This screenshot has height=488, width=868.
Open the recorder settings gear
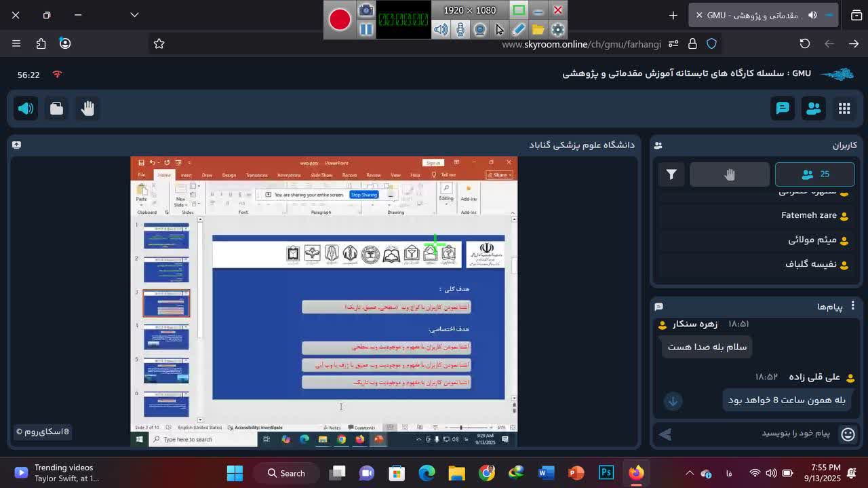[x=557, y=30]
